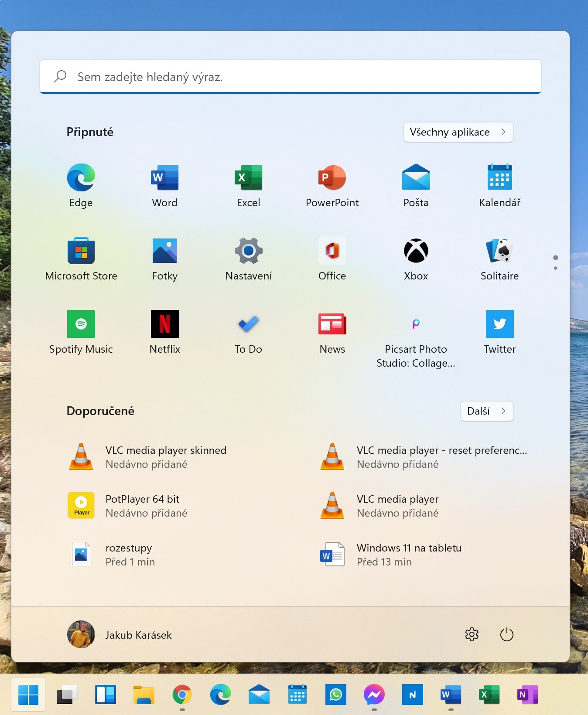Open Excel from the taskbar
The width and height of the screenshot is (588, 715).
coord(489,695)
